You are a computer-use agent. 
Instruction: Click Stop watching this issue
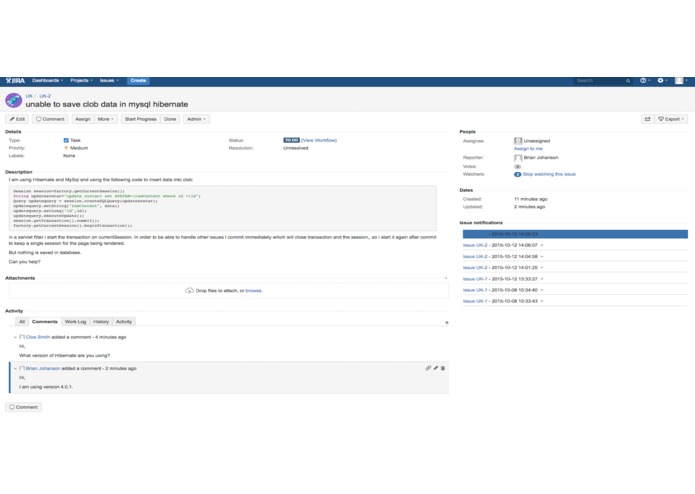click(549, 175)
